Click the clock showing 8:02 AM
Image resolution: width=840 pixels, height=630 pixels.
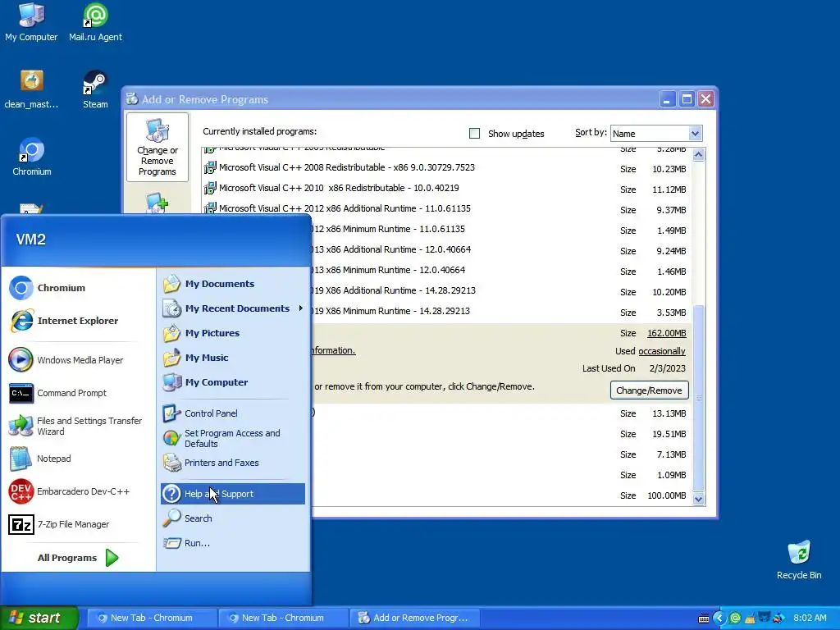coord(810,618)
